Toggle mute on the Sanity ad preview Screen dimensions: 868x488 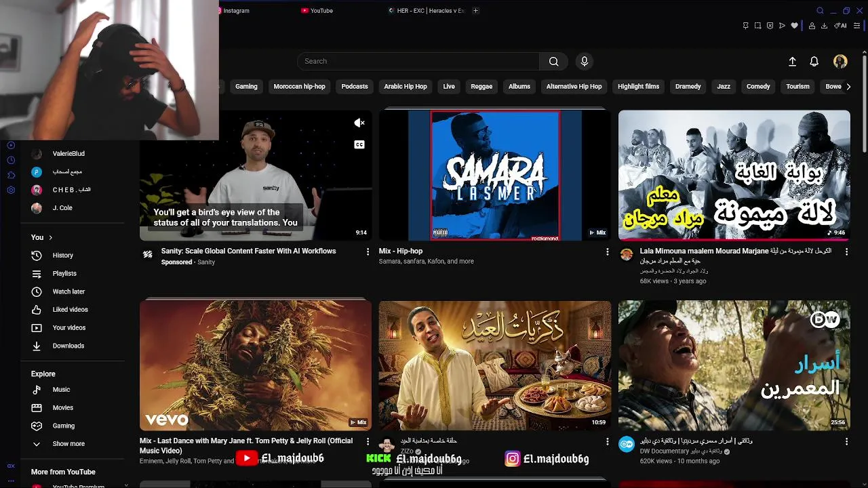359,123
